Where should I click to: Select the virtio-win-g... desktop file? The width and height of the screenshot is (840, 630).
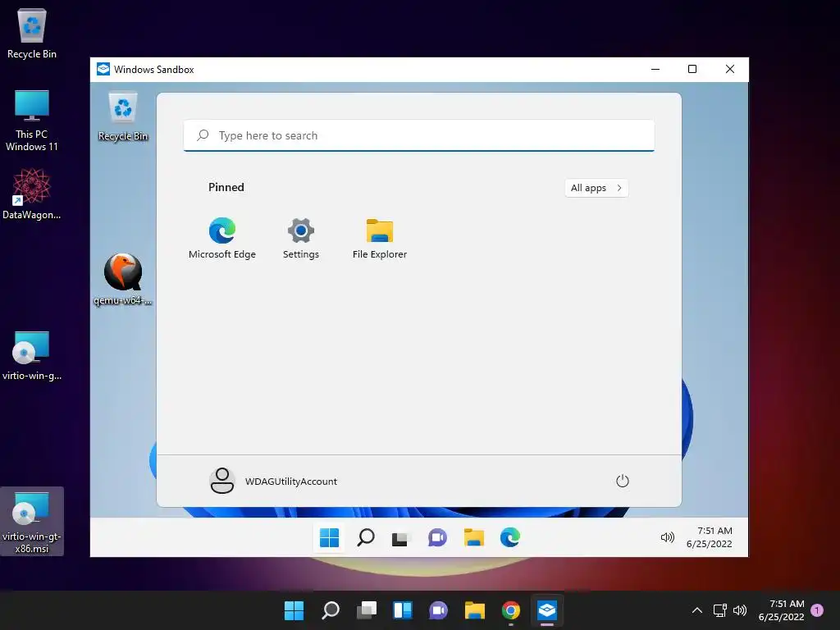click(x=32, y=356)
